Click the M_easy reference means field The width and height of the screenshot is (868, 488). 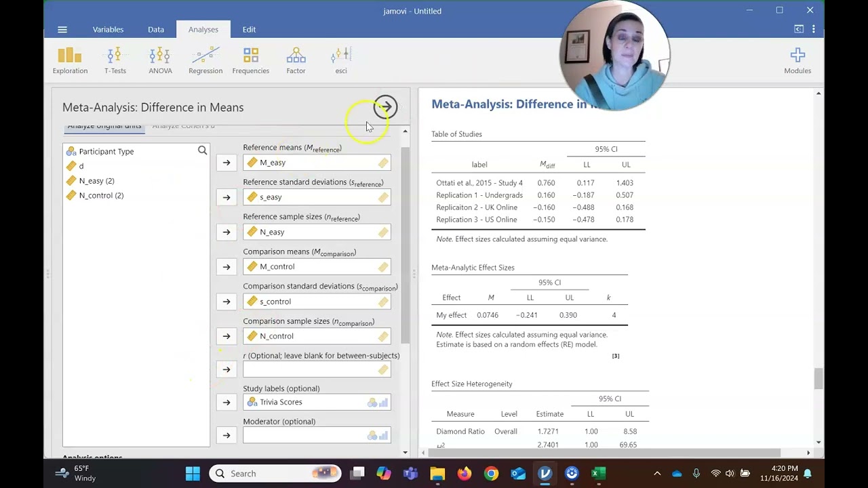click(317, 163)
